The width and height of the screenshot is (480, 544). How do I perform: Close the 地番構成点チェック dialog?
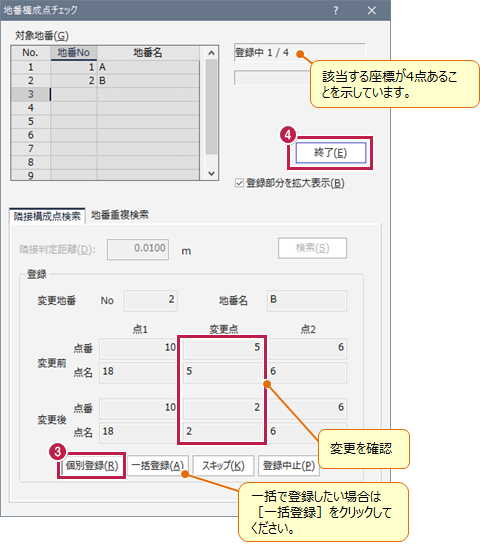pos(371,11)
